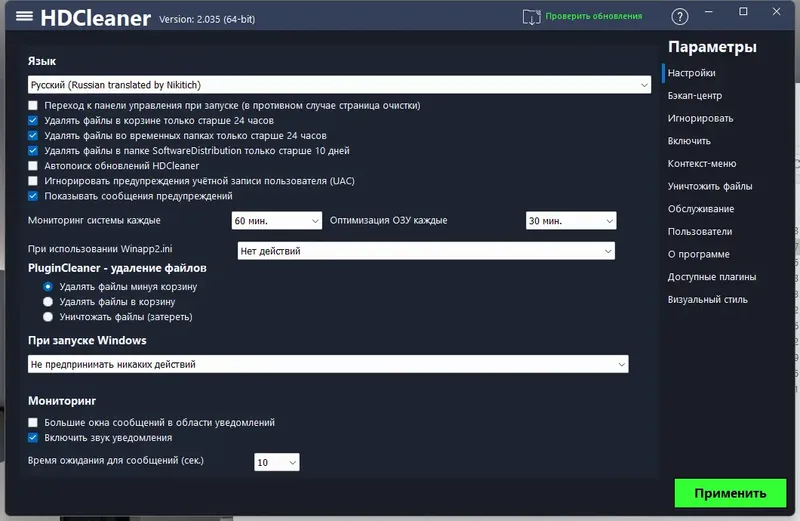Screen dimensions: 800x521
Task: Open Оптимизация ОЗУ 30 мин. dropdown
Action: pyautogui.click(x=571, y=220)
